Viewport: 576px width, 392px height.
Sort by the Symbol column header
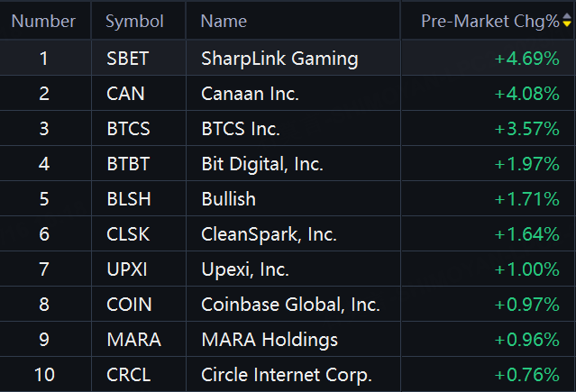click(x=134, y=21)
